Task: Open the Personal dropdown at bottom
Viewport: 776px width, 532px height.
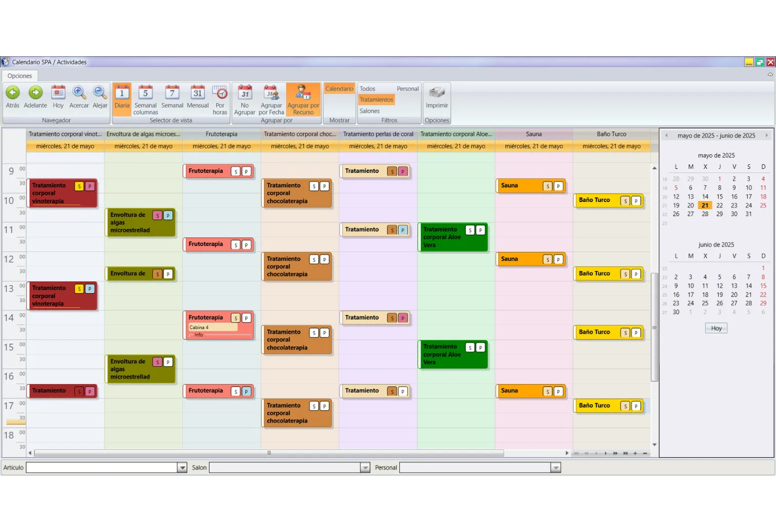Action: click(x=555, y=468)
